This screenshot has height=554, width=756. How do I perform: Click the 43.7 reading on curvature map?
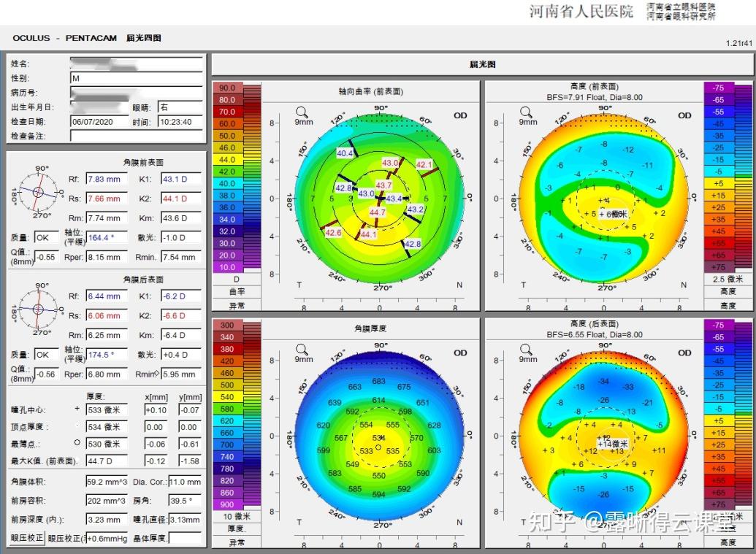(x=383, y=185)
